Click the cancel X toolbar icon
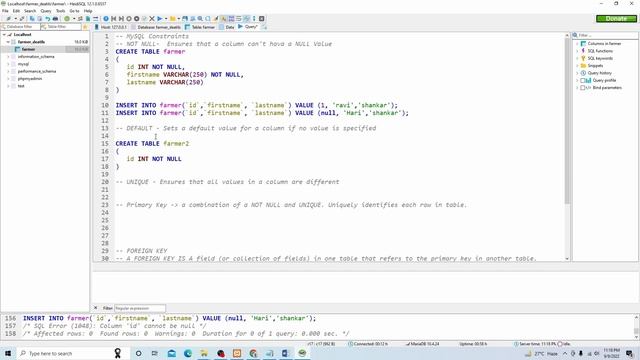Image resolution: width=640 pixels, height=360 pixels. tap(151, 18)
